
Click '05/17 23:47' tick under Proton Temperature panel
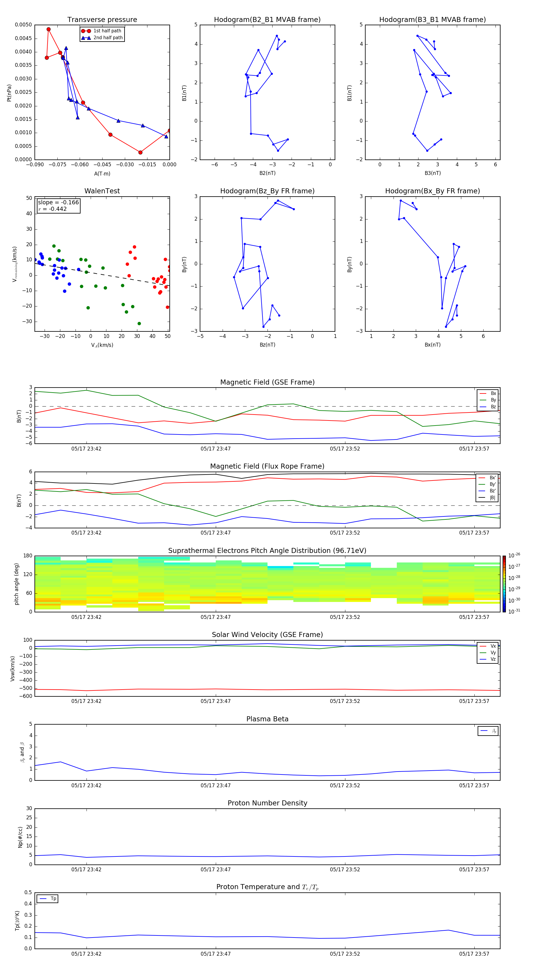[215, 954]
